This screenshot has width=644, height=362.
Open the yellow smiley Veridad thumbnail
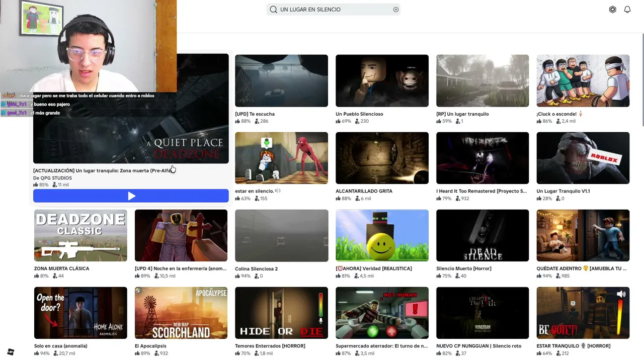pos(382,235)
